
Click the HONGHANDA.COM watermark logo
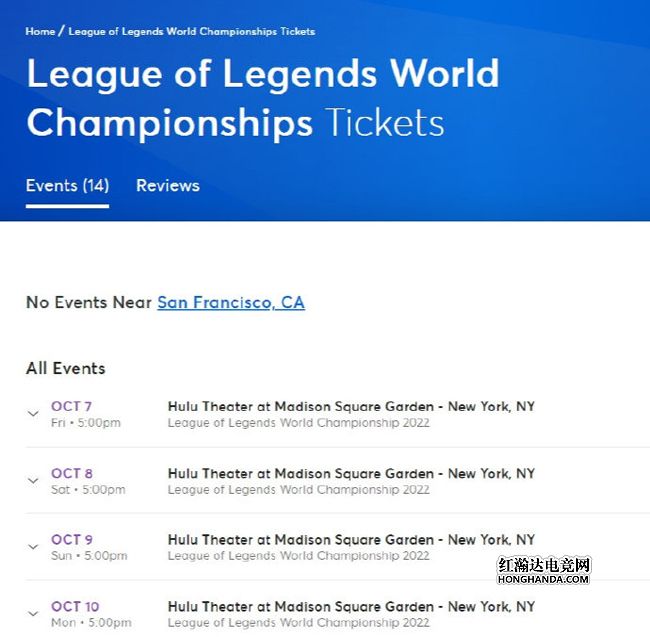tap(543, 571)
